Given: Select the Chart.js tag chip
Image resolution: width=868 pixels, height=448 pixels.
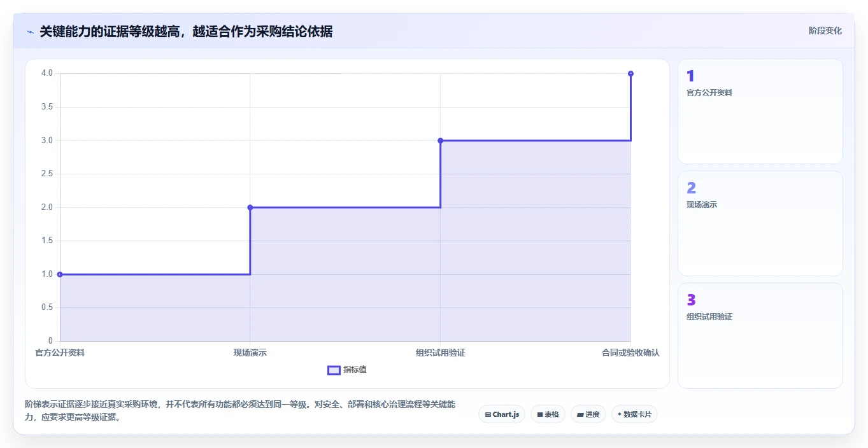Looking at the screenshot, I should [502, 414].
